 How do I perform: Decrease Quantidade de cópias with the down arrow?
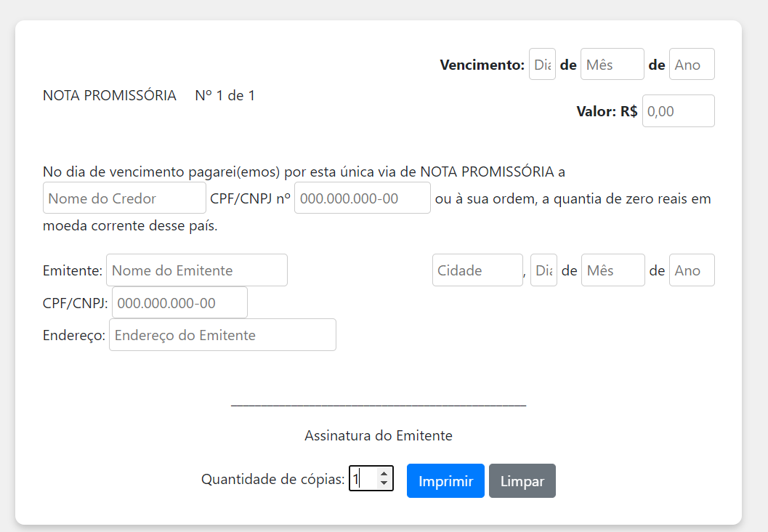[384, 483]
